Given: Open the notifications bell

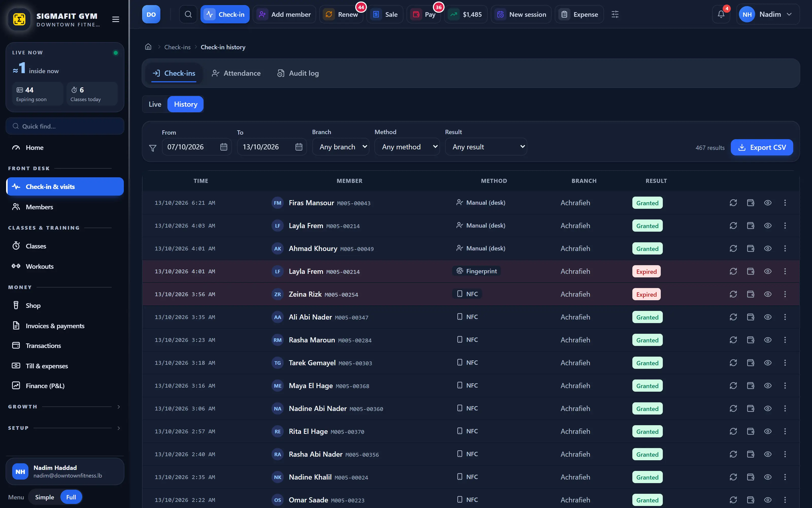Looking at the screenshot, I should tap(721, 14).
